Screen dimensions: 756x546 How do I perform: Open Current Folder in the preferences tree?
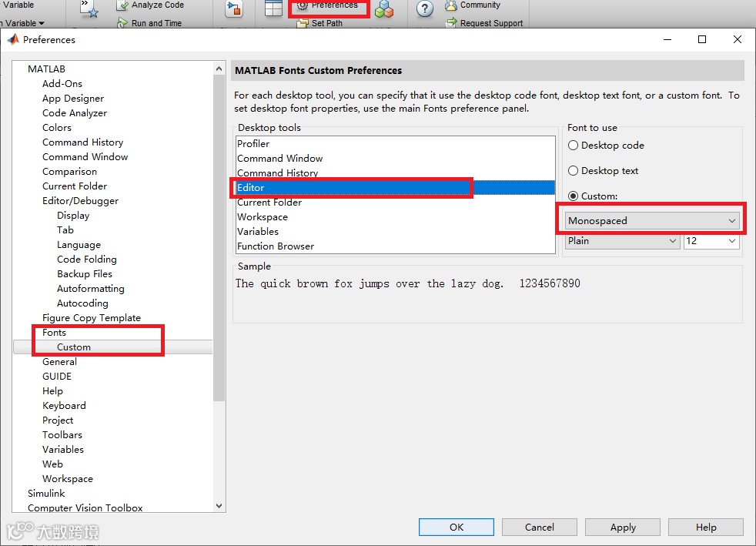(x=74, y=186)
